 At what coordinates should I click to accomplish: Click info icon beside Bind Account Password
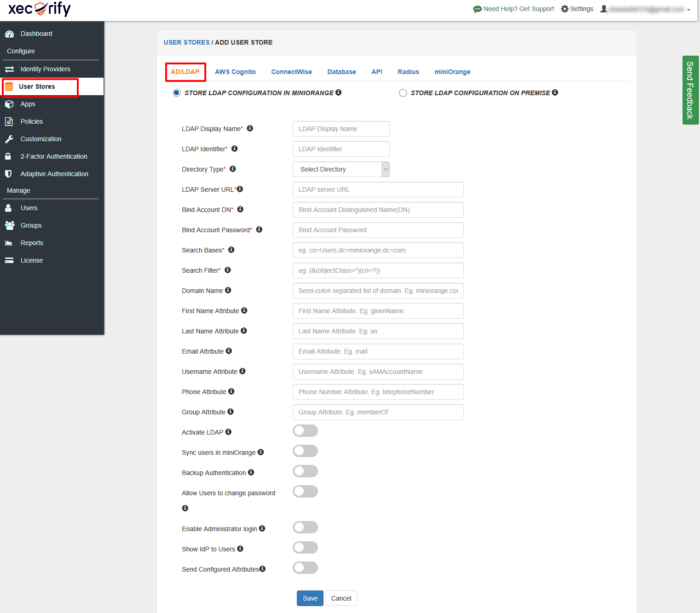259,229
